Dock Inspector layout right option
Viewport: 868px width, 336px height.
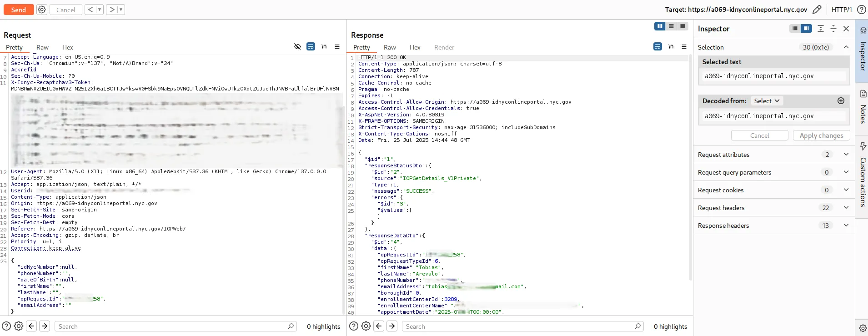[x=806, y=28]
